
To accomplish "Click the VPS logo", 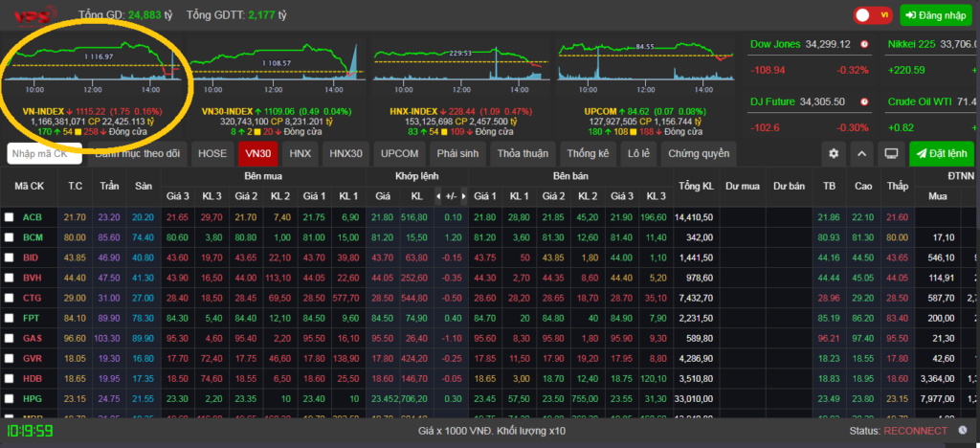I will click(36, 15).
